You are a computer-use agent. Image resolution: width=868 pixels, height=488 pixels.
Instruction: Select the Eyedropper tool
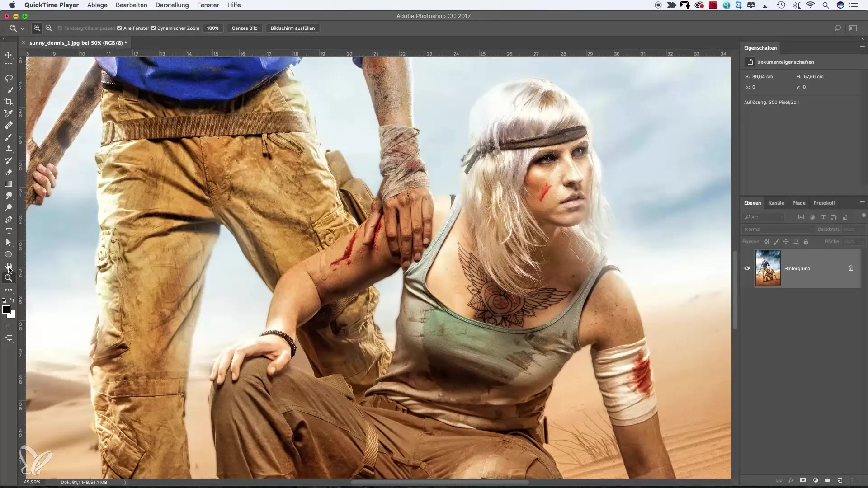tap(9, 113)
